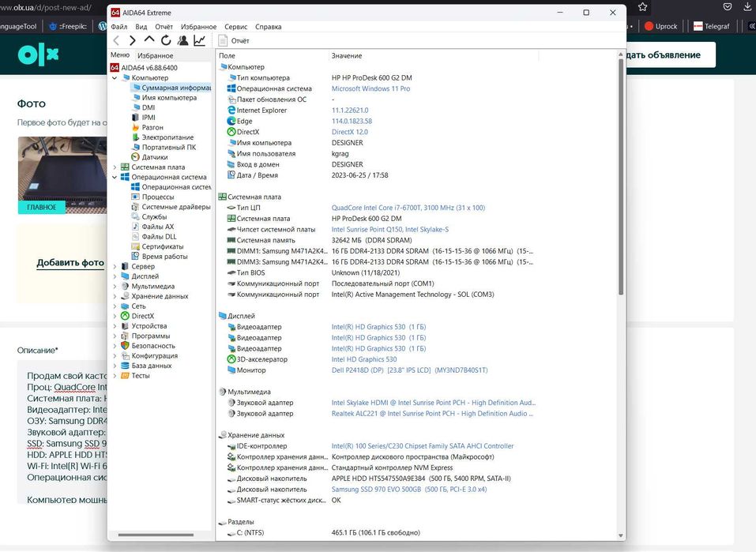Image resolution: width=756 pixels, height=552 pixels.
Task: Select Имя компьютера in the tree
Action: (169, 97)
